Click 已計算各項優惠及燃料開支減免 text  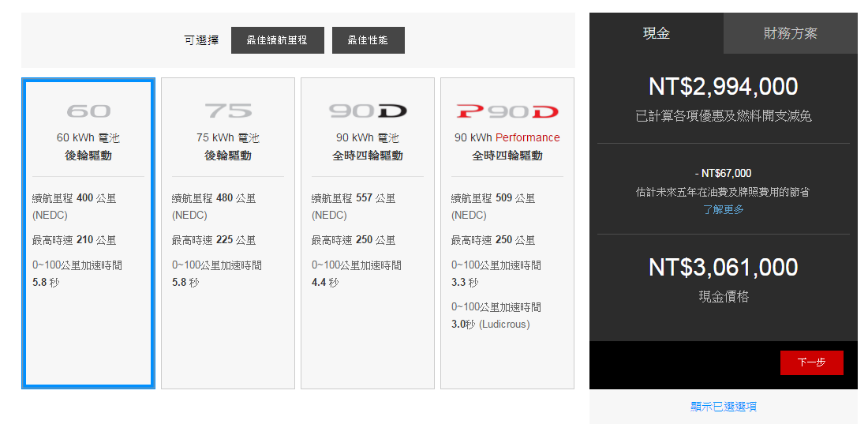(724, 116)
